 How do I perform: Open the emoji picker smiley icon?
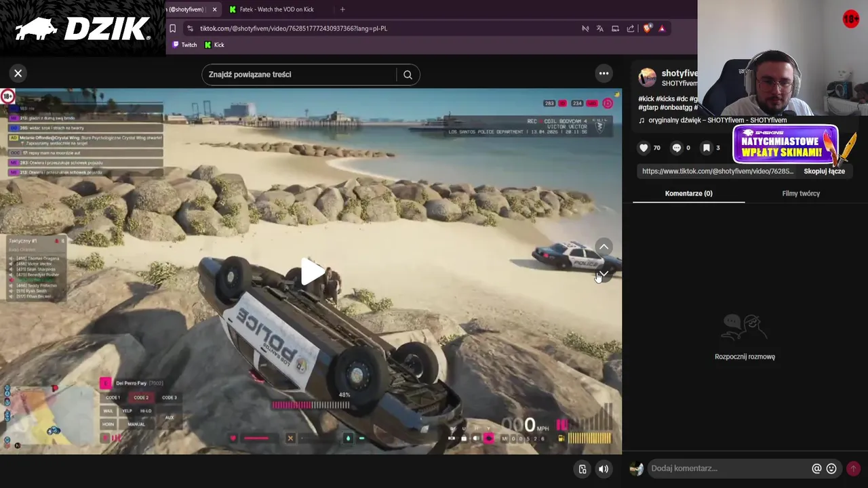pyautogui.click(x=831, y=468)
